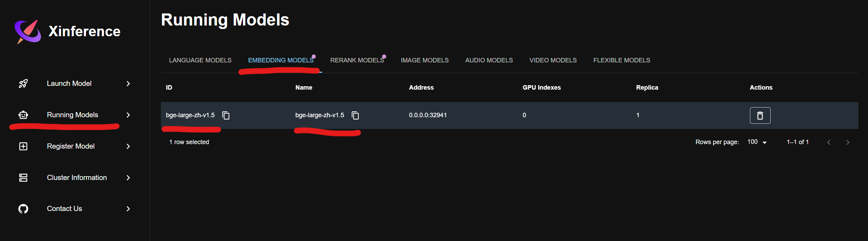Click the Xinference rocket logo
The height and width of the screenshot is (241, 868).
[x=28, y=32]
